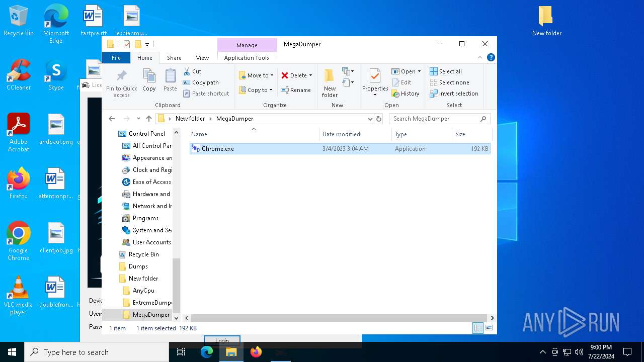The height and width of the screenshot is (362, 644).
Task: Navigate Back with arrow button
Action: [x=112, y=119]
